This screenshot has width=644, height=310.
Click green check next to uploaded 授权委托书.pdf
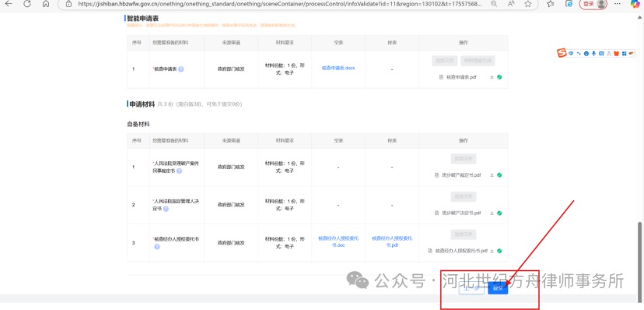pyautogui.click(x=499, y=251)
